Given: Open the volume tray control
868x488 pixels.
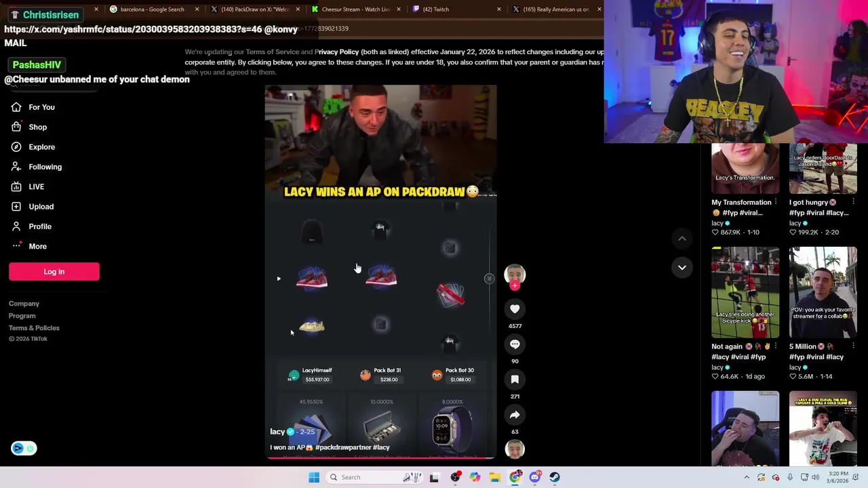Looking at the screenshot, I should (x=816, y=477).
